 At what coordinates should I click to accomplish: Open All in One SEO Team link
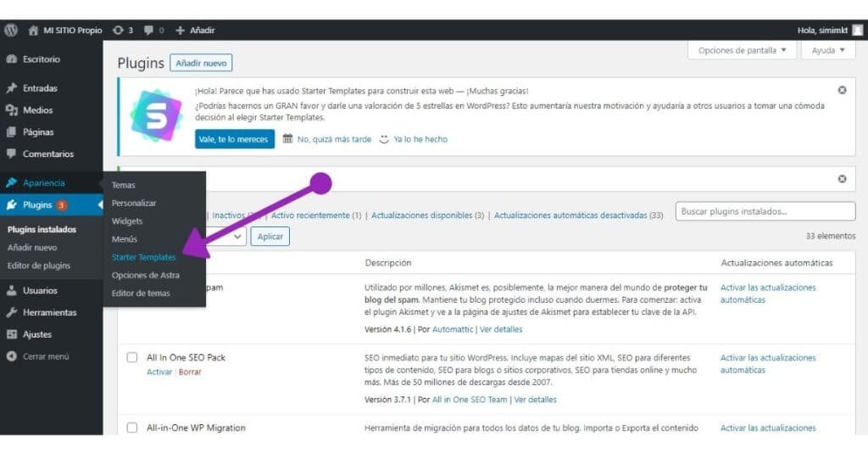click(470, 400)
